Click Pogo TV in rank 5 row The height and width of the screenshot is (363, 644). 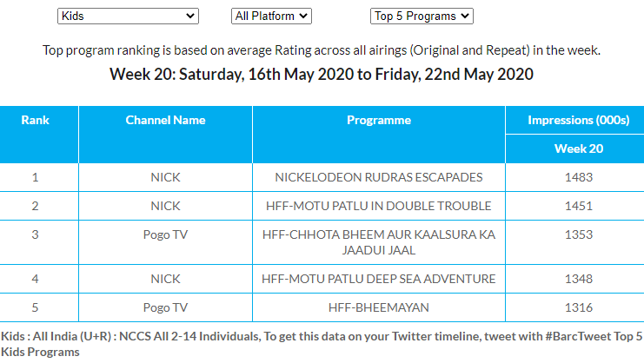[165, 307]
